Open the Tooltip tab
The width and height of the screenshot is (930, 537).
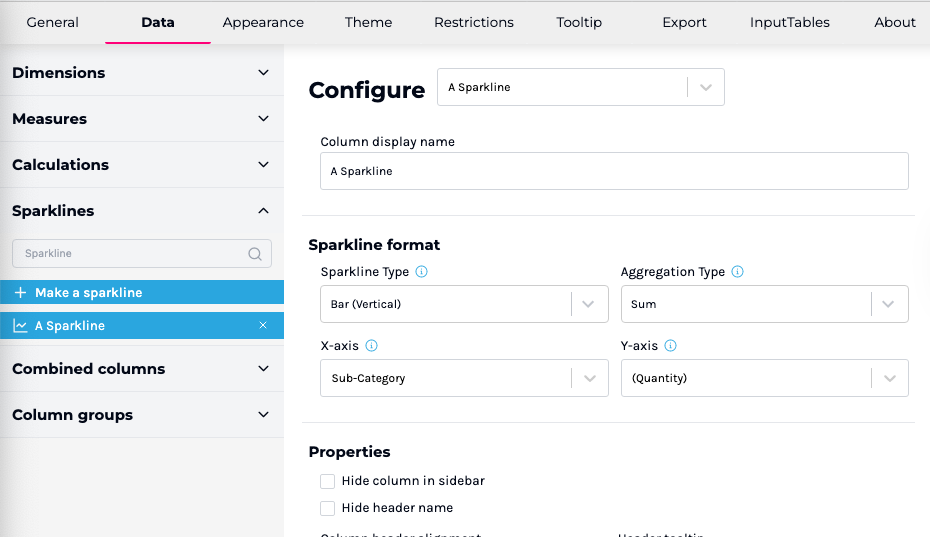pyautogui.click(x=579, y=22)
